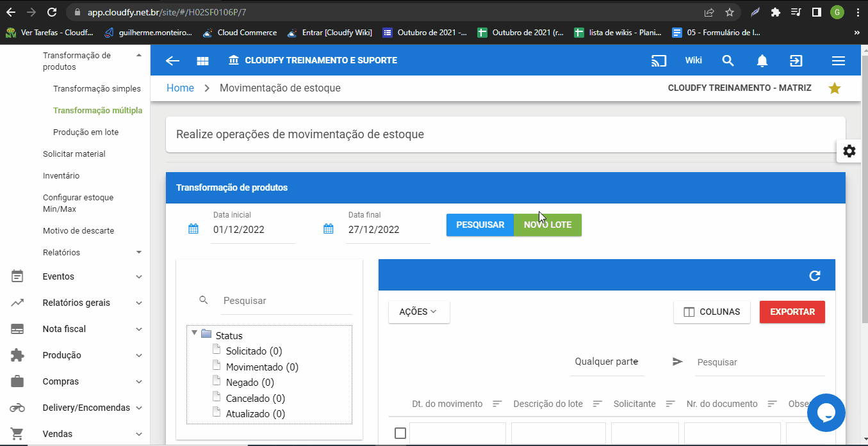Click the screen cast icon in the header

pos(659,60)
